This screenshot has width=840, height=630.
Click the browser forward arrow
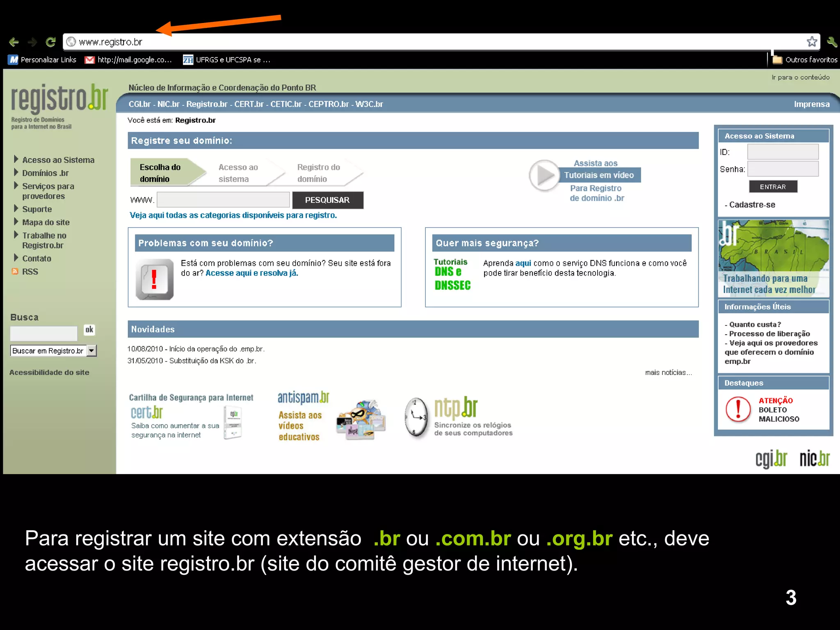tap(32, 42)
